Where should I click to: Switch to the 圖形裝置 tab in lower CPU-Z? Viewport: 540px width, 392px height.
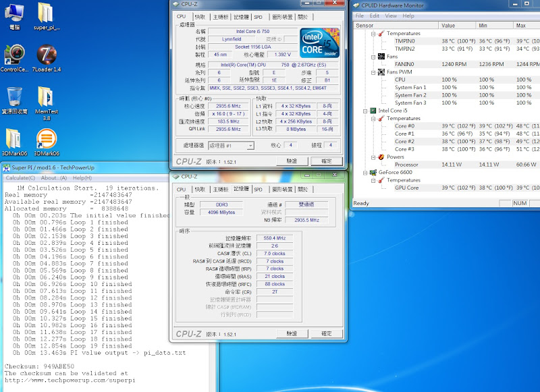click(282, 190)
